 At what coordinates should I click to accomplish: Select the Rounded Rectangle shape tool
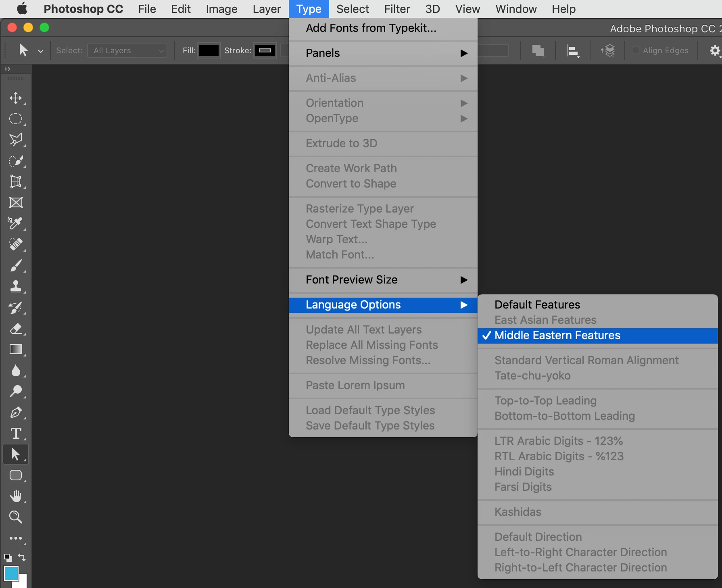pos(16,475)
